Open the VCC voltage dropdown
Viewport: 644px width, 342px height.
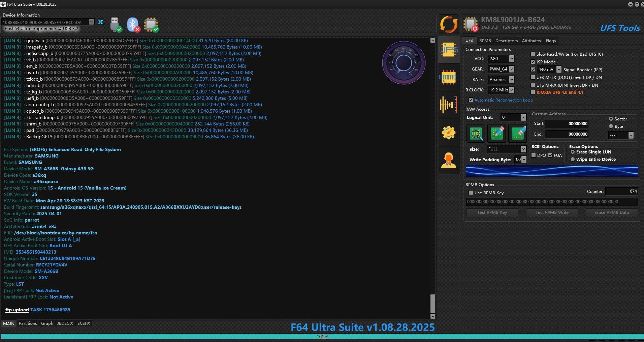512,59
